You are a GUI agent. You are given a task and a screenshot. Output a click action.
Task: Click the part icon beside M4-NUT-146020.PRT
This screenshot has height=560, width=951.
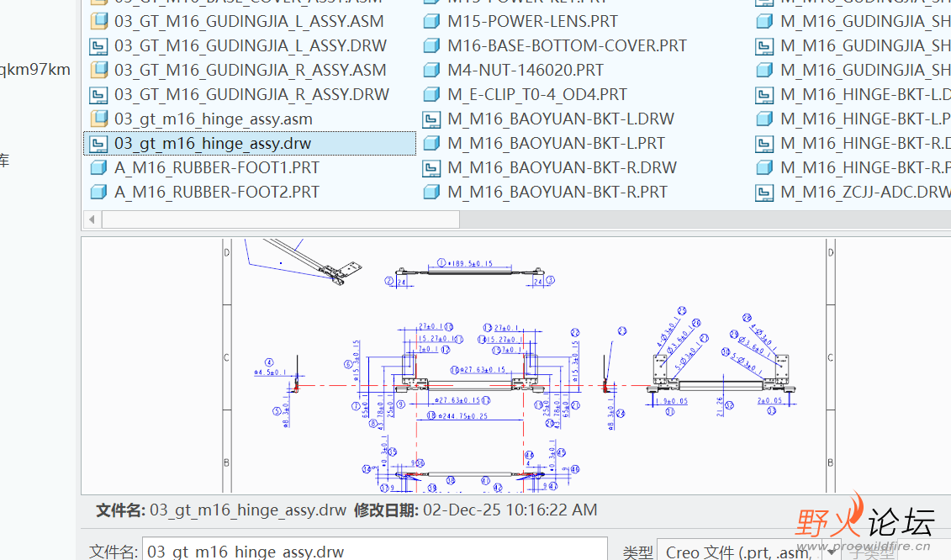431,70
